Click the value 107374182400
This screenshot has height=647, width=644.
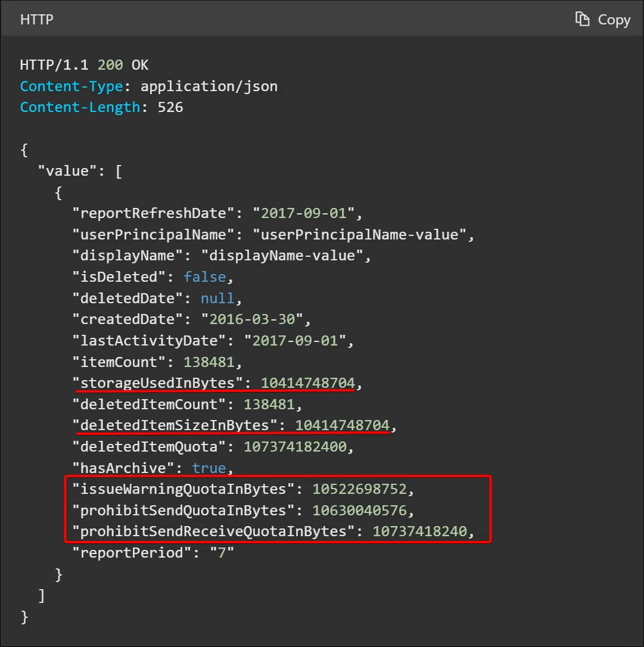[295, 447]
